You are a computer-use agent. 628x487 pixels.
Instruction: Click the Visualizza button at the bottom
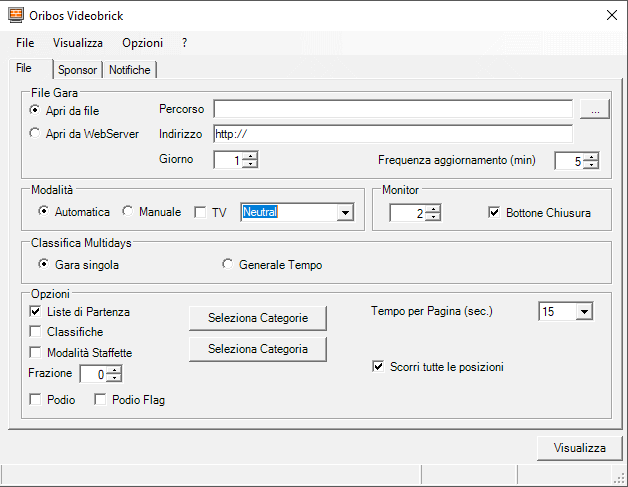pyautogui.click(x=580, y=448)
